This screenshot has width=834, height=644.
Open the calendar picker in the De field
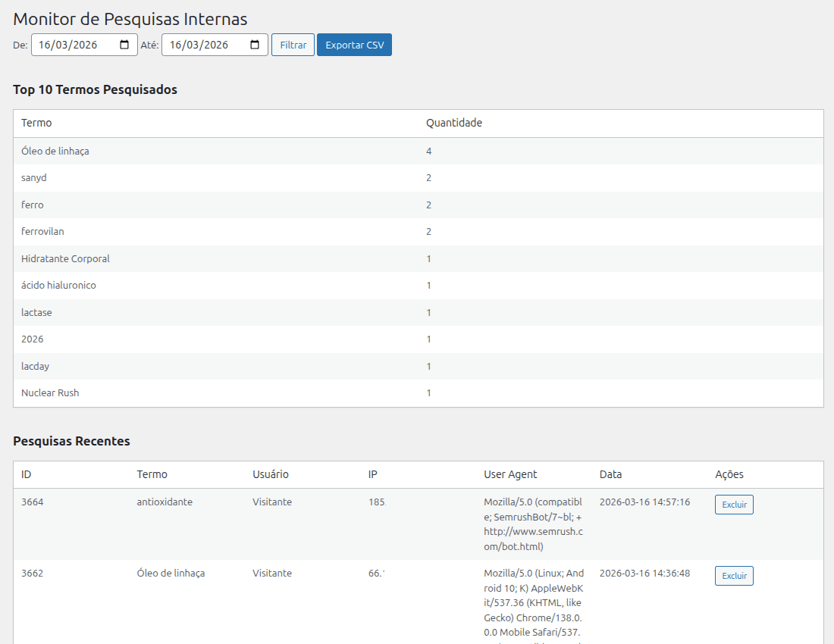coord(124,45)
